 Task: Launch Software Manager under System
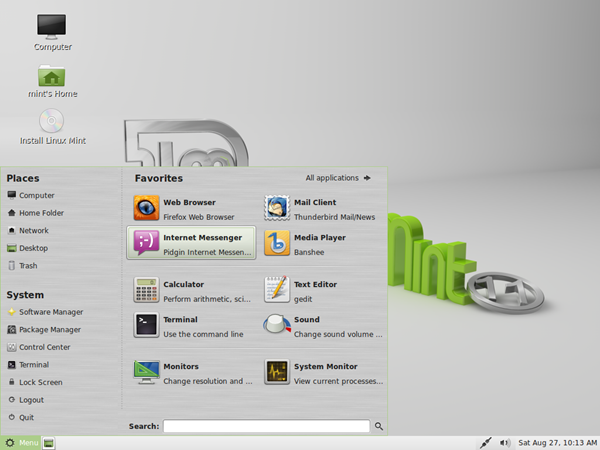coord(45,312)
